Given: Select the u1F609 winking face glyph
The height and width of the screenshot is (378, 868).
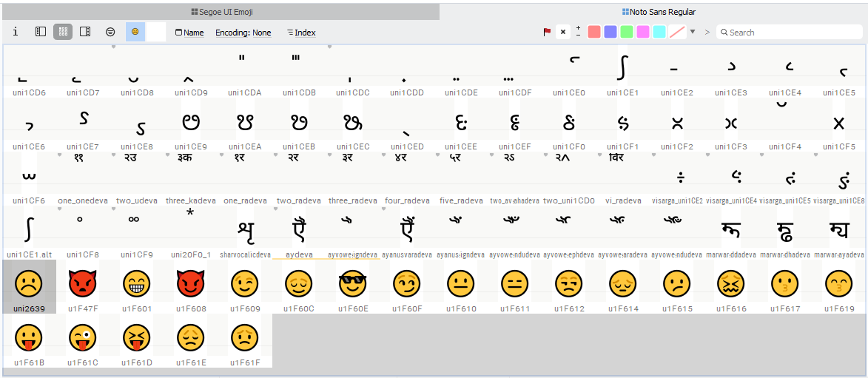Looking at the screenshot, I should (x=245, y=286).
